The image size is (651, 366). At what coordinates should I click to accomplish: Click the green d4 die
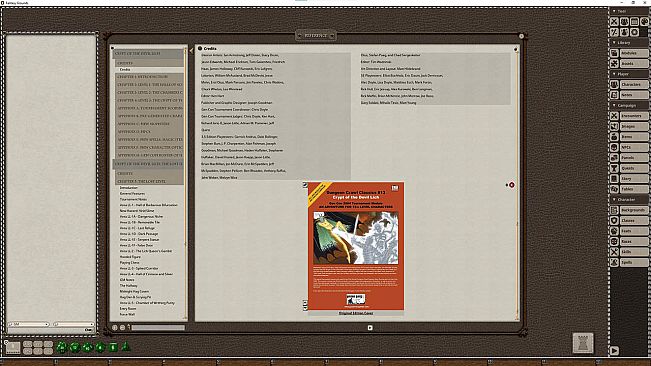click(126, 346)
